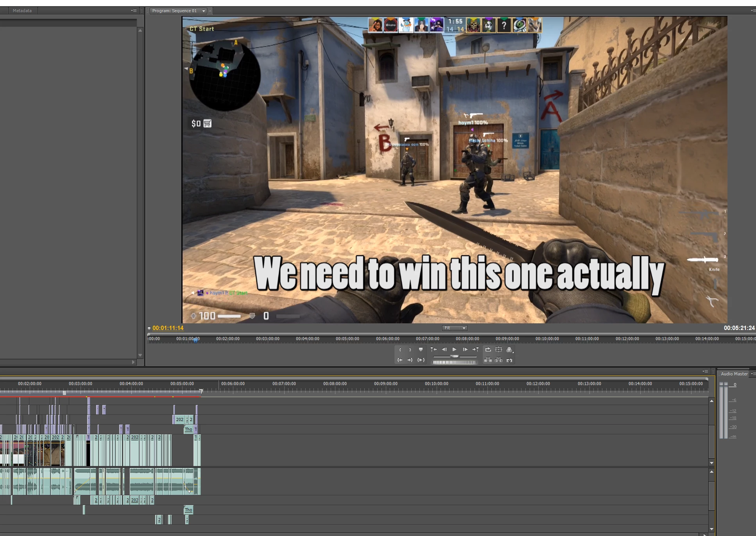The height and width of the screenshot is (536, 756).
Task: Export frame with camera icon
Action: click(509, 360)
